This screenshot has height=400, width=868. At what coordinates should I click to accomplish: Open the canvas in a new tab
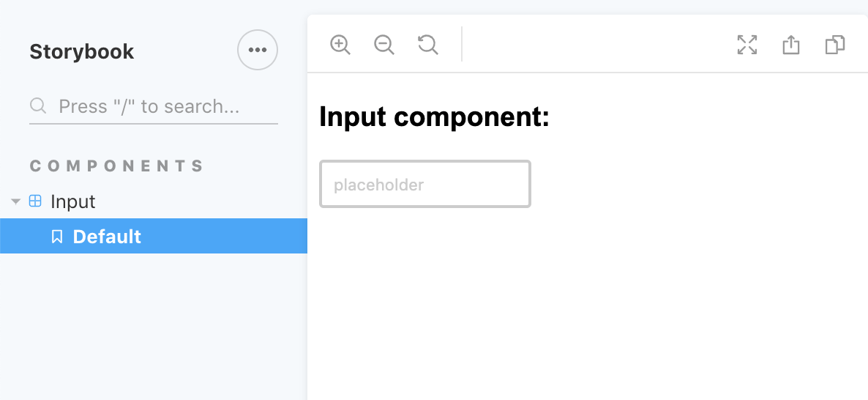click(791, 44)
